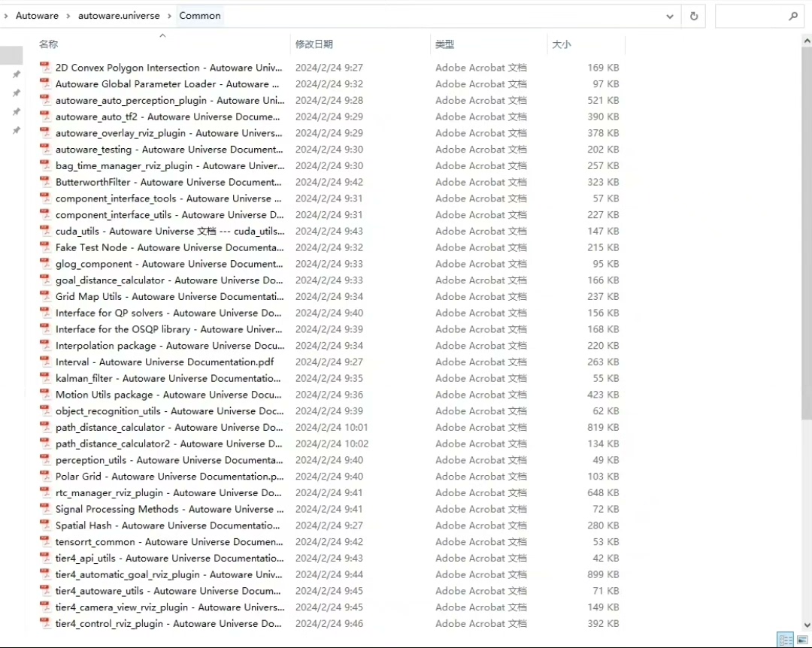Click PDF icon of autoware_auto_perception_plugin
This screenshot has height=648, width=812.
tap(46, 100)
